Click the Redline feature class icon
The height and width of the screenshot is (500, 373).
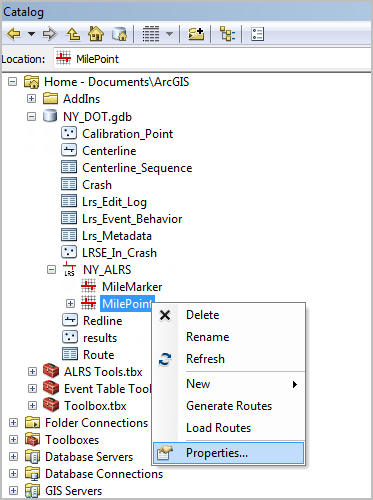70,320
